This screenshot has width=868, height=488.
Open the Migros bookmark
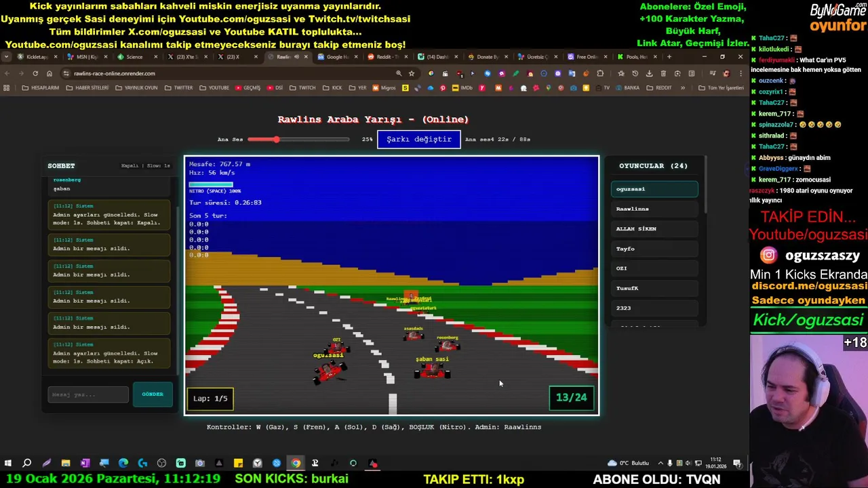click(x=384, y=87)
